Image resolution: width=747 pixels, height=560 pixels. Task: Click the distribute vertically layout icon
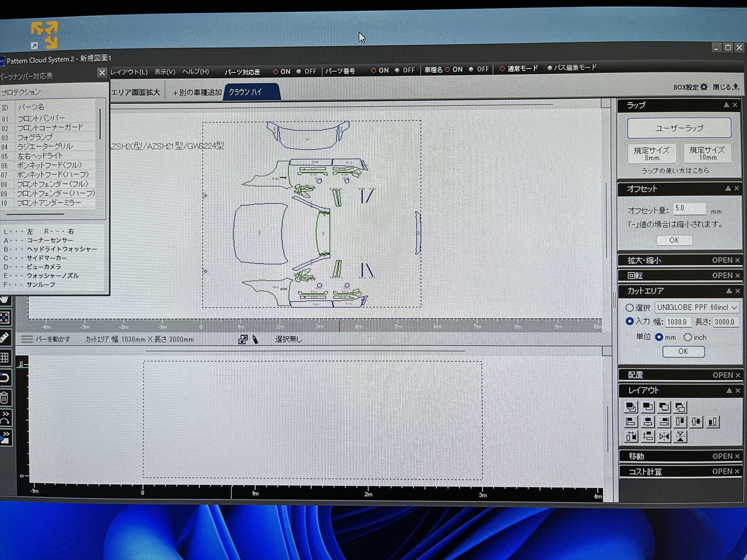pos(647,436)
